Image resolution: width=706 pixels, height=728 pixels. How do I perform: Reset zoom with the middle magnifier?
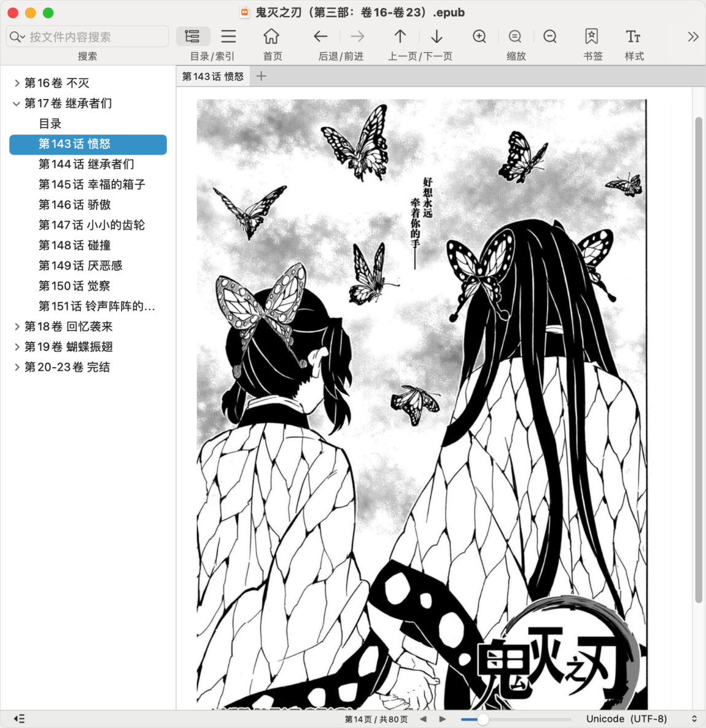point(515,36)
